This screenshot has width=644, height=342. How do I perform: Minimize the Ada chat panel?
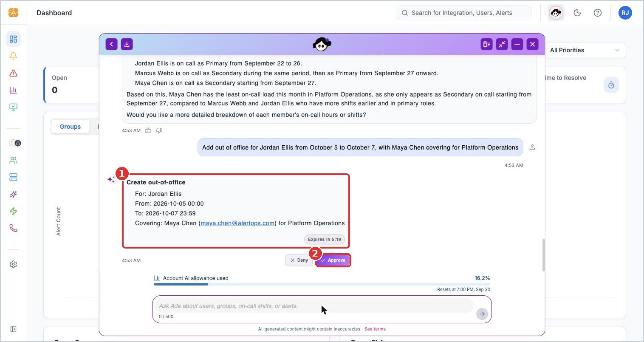517,44
